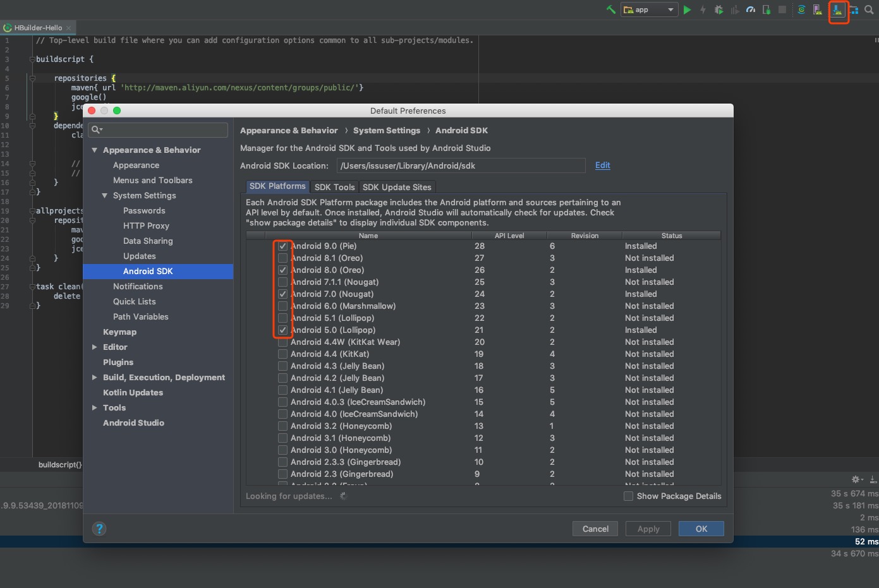Open build panel gear settings icon

click(857, 479)
